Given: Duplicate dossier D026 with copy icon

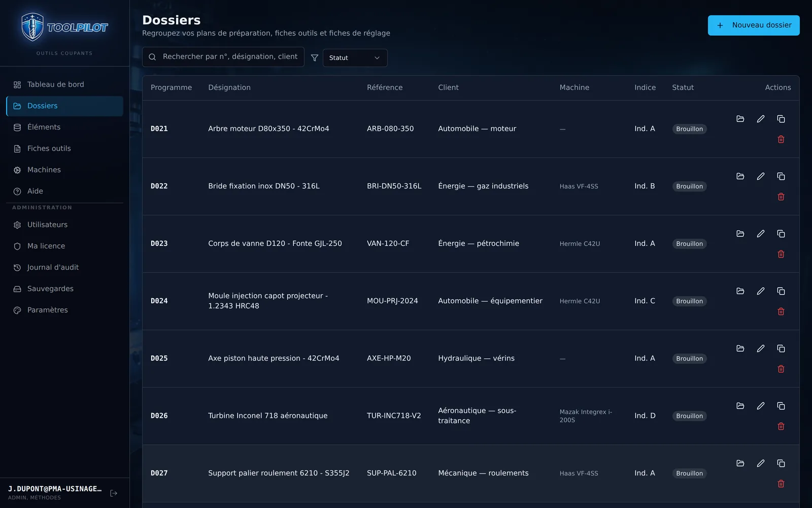Looking at the screenshot, I should (x=781, y=406).
